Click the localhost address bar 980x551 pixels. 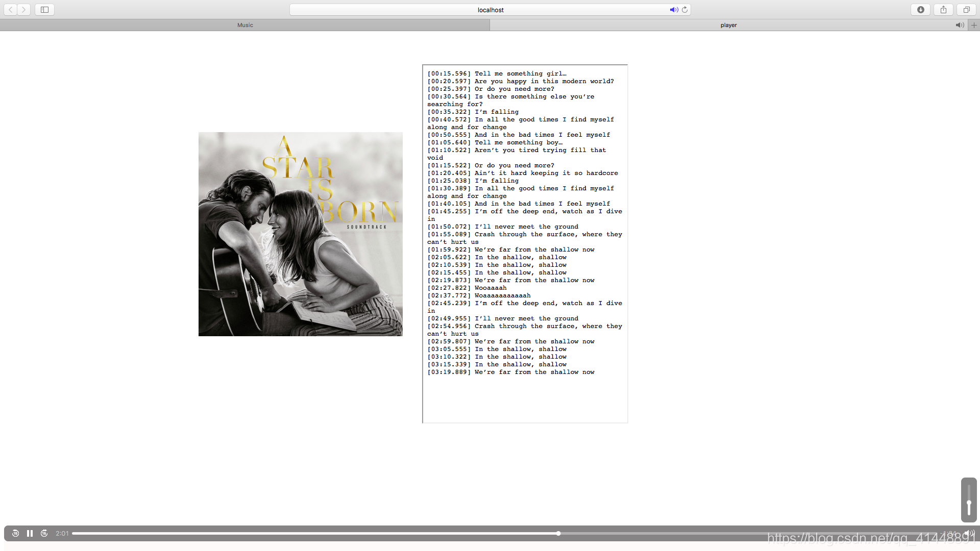click(490, 10)
